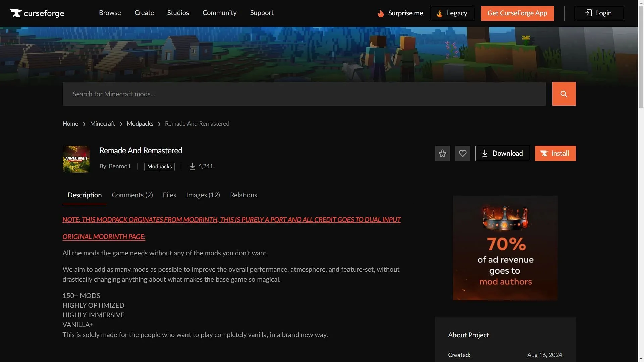Image resolution: width=644 pixels, height=362 pixels.
Task: Click the Modpacks breadcrumb link
Action: (x=140, y=124)
